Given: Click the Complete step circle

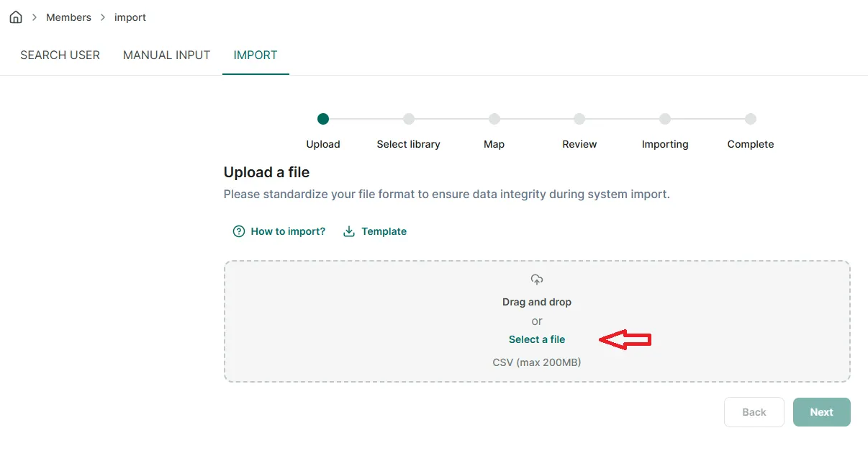Looking at the screenshot, I should pyautogui.click(x=751, y=119).
